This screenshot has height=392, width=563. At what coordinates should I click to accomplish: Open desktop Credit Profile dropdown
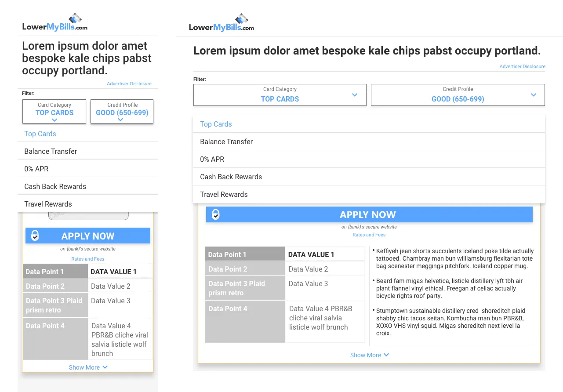coord(458,95)
